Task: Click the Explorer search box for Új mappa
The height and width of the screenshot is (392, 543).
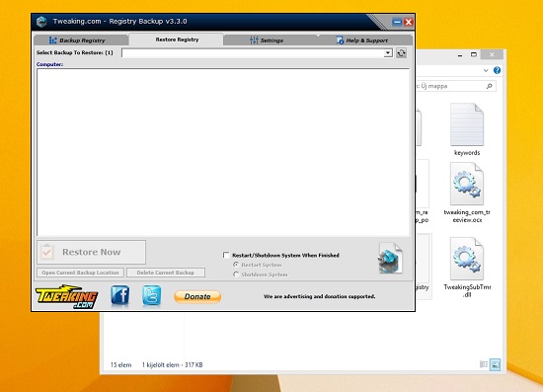Action: [455, 86]
